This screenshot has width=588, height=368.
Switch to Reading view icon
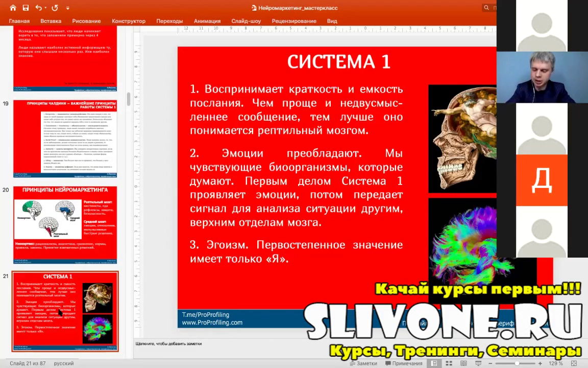point(463,363)
